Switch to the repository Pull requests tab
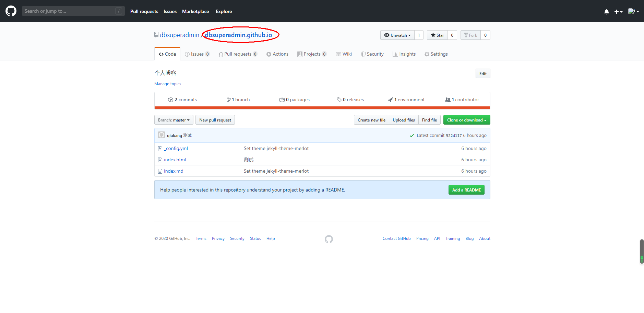Image resolution: width=644 pixels, height=313 pixels. click(x=238, y=54)
